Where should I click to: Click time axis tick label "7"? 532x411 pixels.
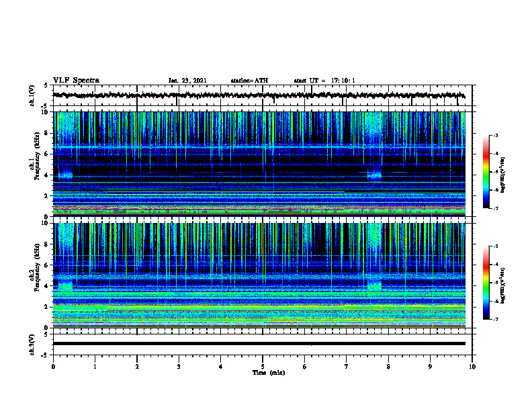click(347, 367)
